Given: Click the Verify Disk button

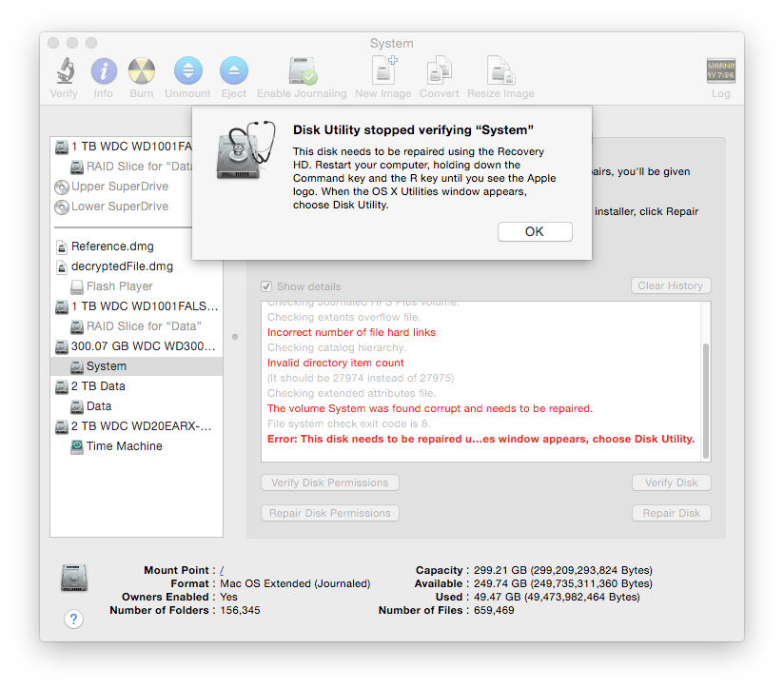Looking at the screenshot, I should 671,482.
